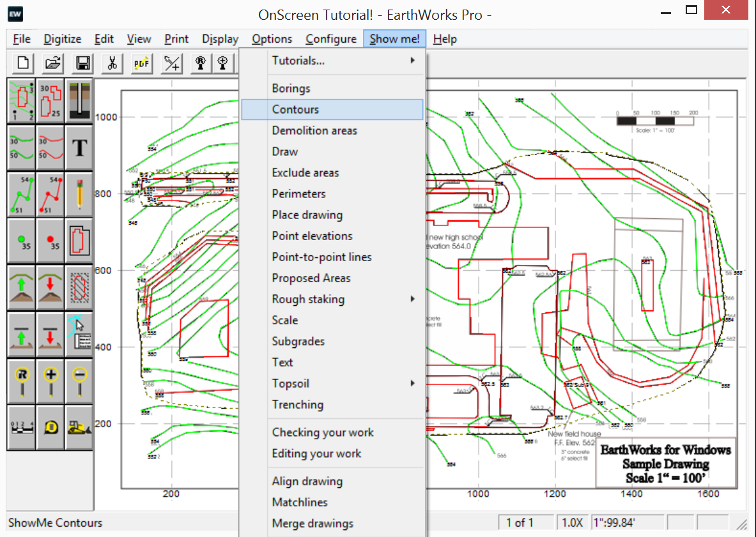
Task: Select the cyan line edit pointer tool
Action: [x=79, y=334]
